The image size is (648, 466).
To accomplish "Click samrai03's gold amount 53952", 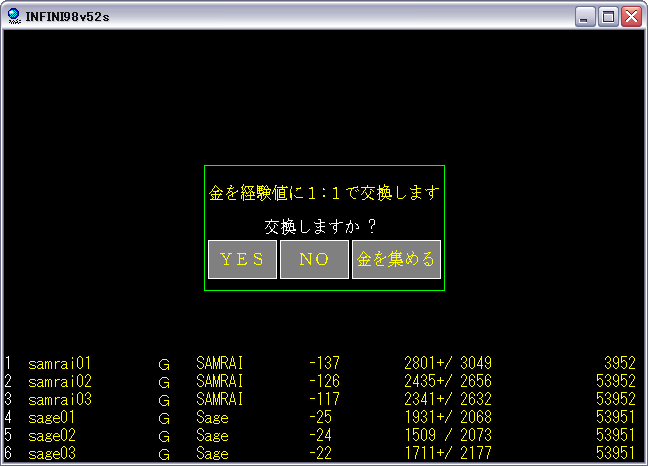I will point(616,399).
